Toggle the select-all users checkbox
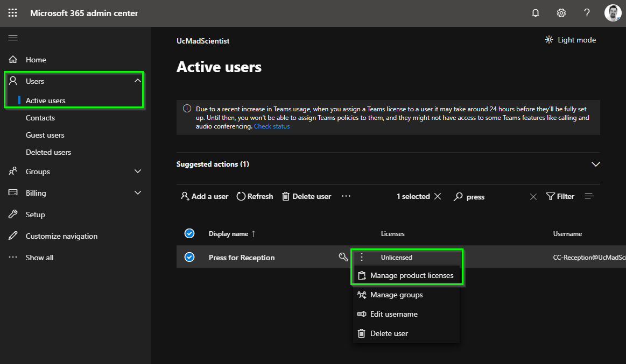This screenshot has height=364, width=626. point(189,233)
